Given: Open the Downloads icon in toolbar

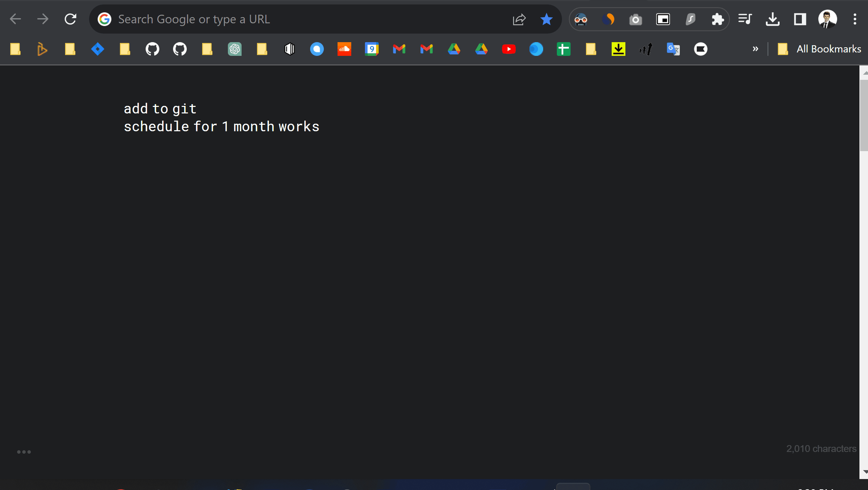Looking at the screenshot, I should pos(772,19).
